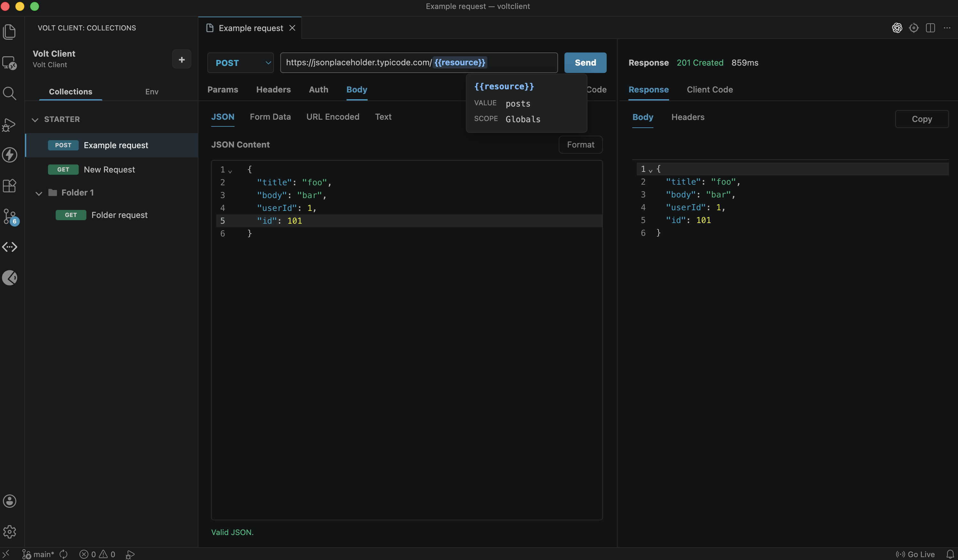
Task: Open the POST method dropdown
Action: coord(240,63)
